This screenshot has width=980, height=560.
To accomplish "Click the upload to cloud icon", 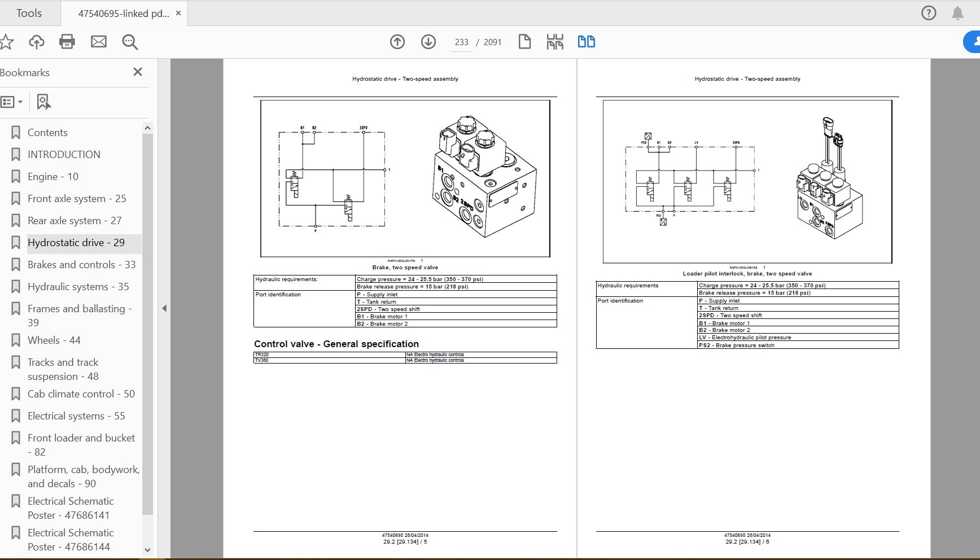I will click(x=37, y=42).
